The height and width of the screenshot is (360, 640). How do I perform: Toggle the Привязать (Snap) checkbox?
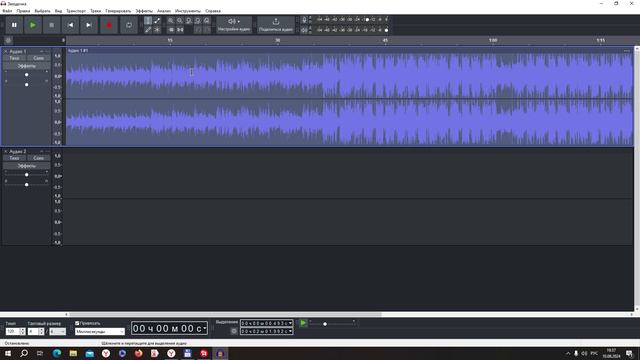point(77,323)
